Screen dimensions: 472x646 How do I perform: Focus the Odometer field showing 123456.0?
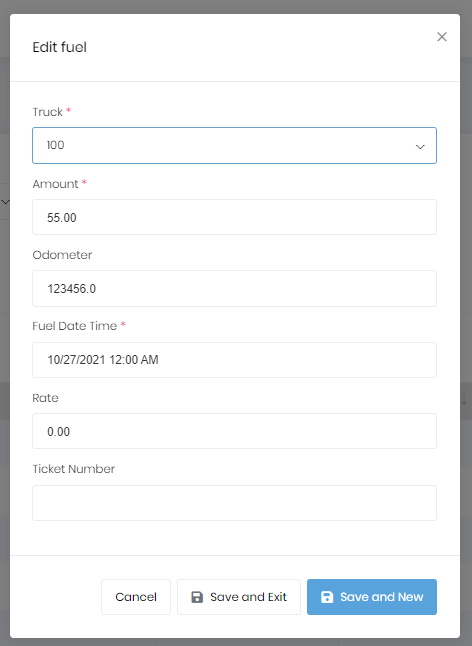tap(234, 288)
